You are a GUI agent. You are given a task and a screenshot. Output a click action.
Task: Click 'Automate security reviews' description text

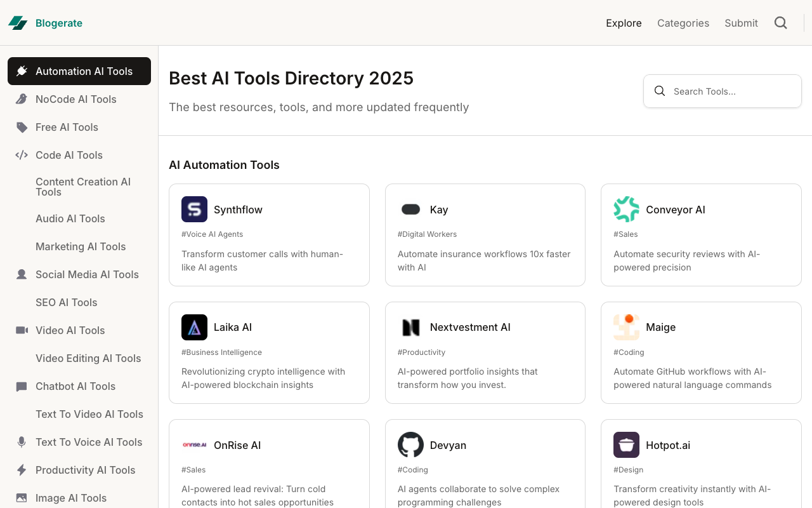coord(686,260)
